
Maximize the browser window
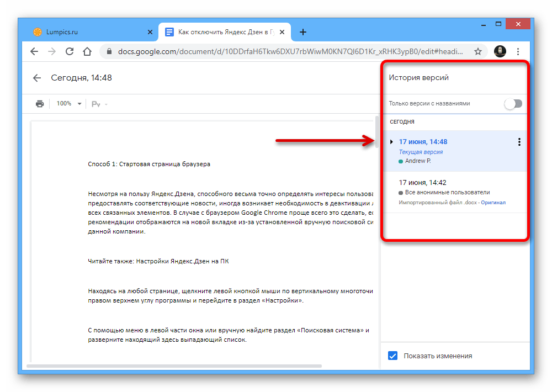[498, 24]
